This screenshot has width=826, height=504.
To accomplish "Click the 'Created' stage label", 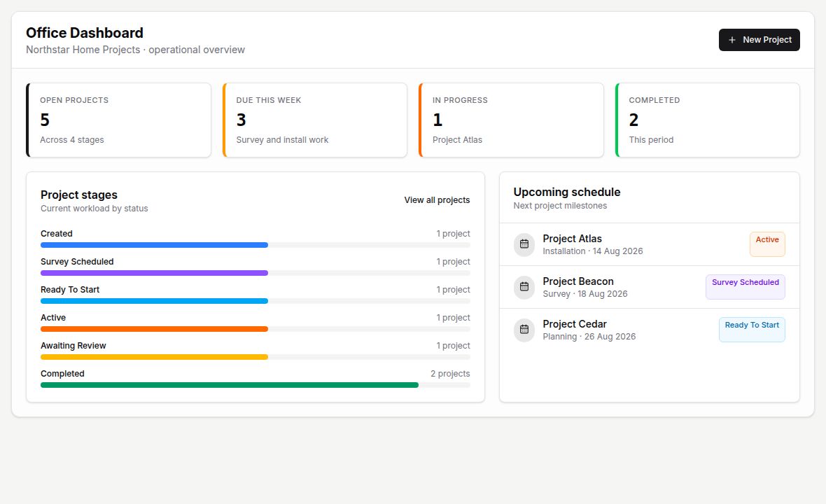I will tap(57, 233).
